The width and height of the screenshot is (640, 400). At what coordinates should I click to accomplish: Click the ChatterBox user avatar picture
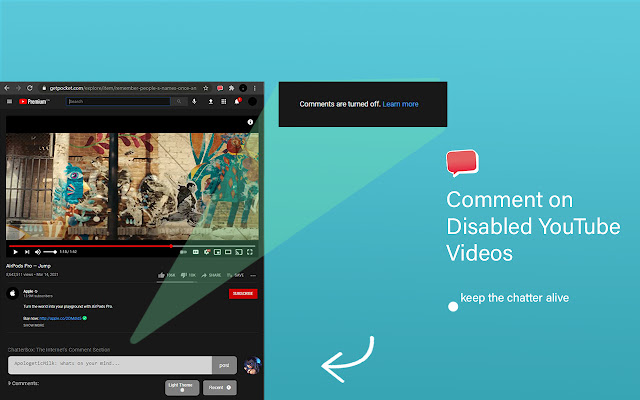252,365
